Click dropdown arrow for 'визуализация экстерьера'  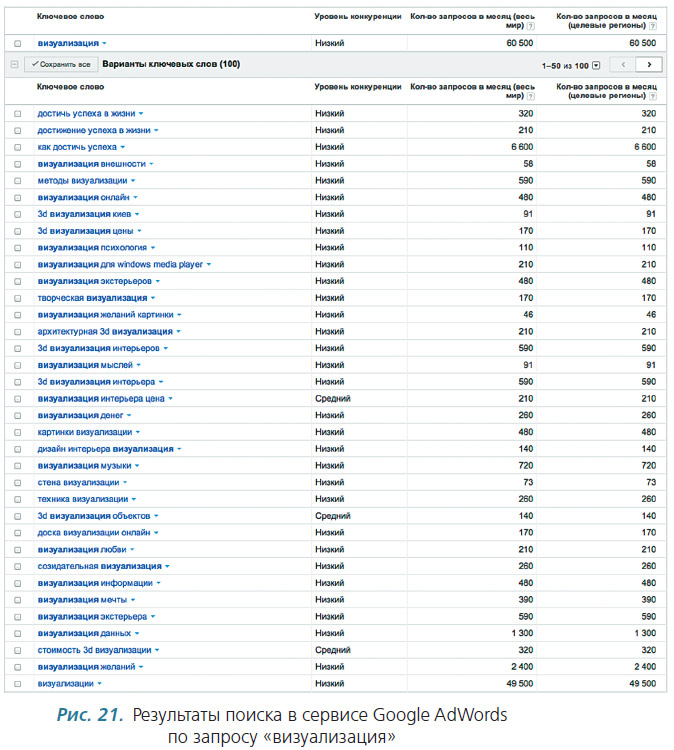[153, 617]
